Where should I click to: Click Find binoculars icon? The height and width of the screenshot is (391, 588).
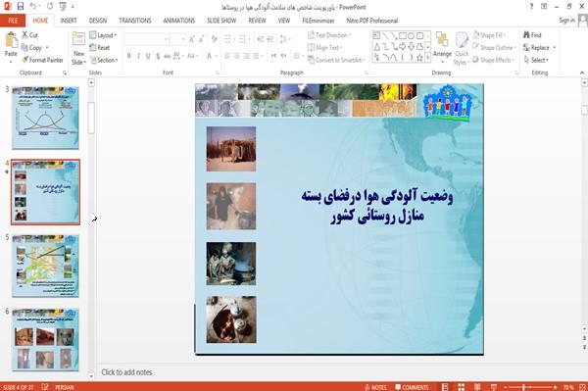point(526,35)
